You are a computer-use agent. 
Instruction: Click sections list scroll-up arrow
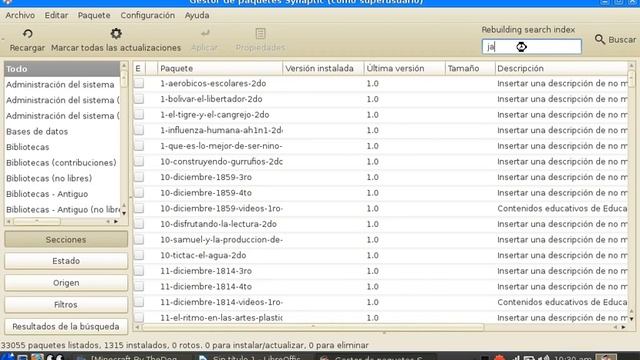click(x=124, y=65)
